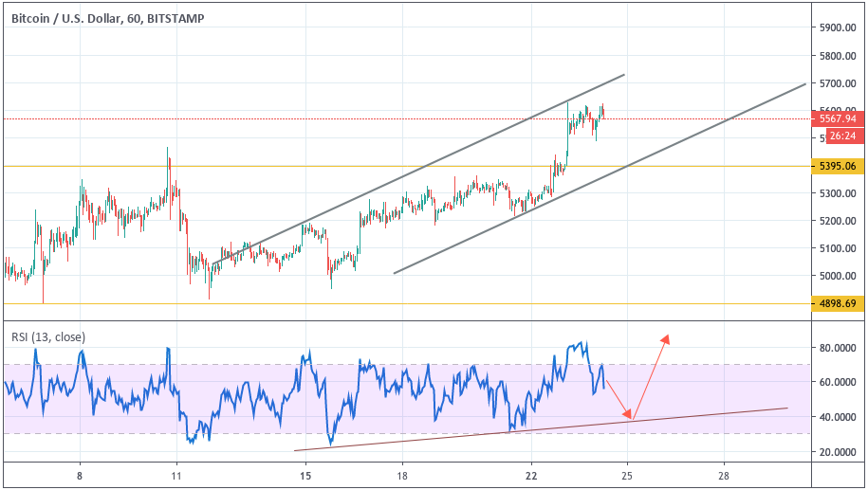Click the 80.0000 RSI axis label
This screenshot has width=868, height=490.
[x=838, y=348]
